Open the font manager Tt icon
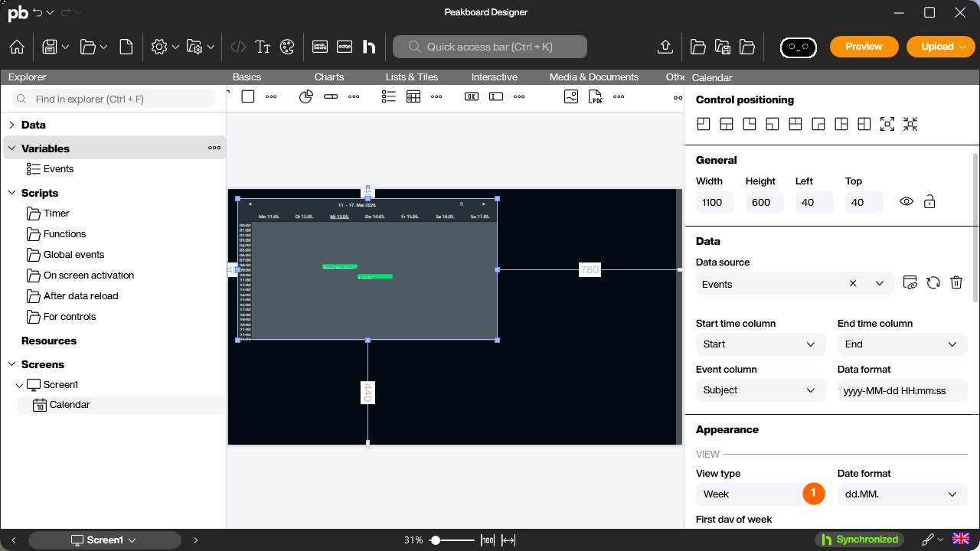This screenshot has width=980, height=551. [x=263, y=47]
